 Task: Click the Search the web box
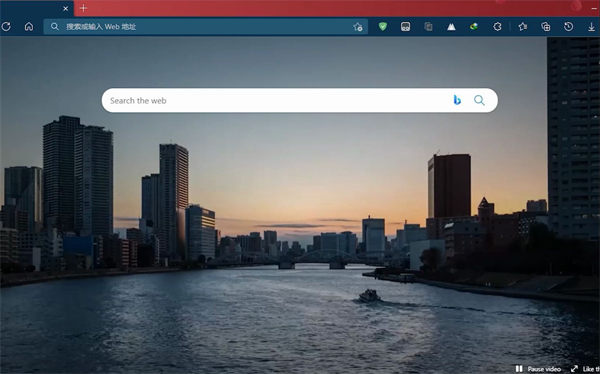(300, 100)
